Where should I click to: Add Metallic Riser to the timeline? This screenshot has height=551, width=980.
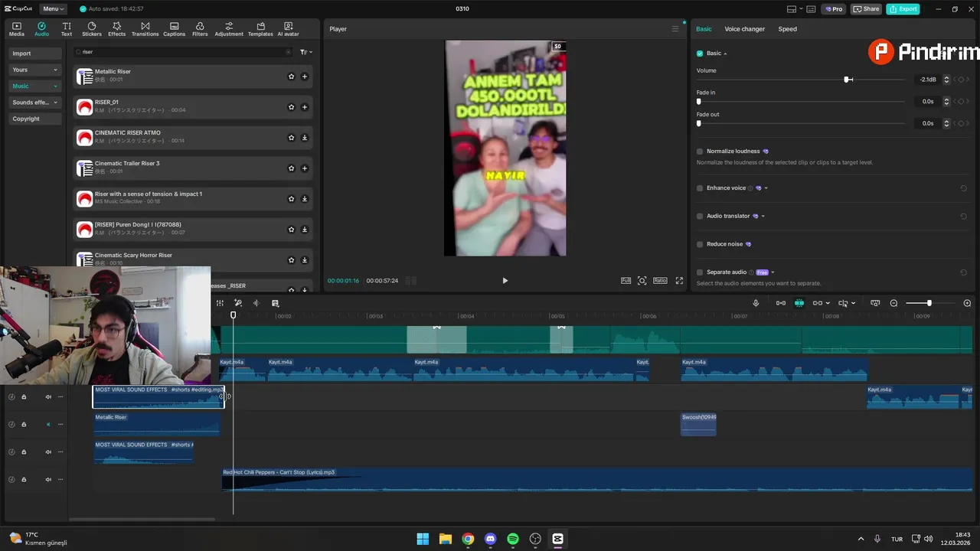[305, 77]
